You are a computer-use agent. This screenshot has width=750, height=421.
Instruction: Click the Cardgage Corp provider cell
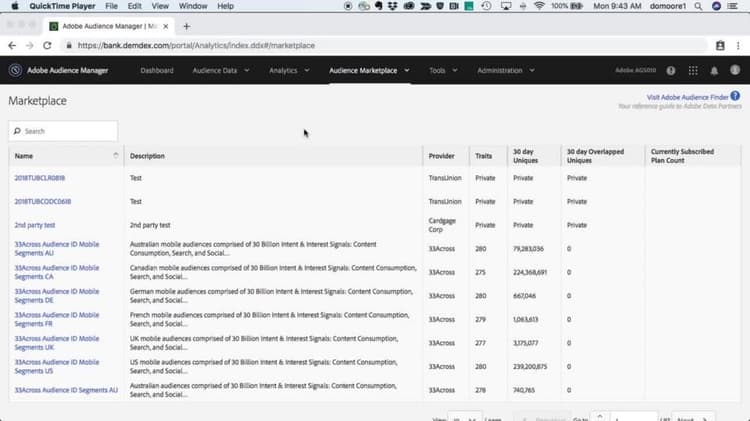click(442, 225)
